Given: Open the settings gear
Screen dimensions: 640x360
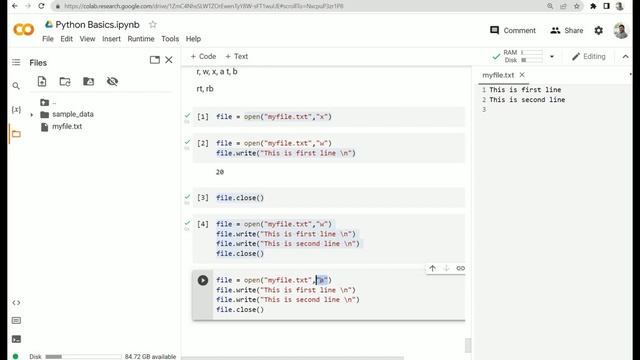Looking at the screenshot, I should [x=598, y=31].
